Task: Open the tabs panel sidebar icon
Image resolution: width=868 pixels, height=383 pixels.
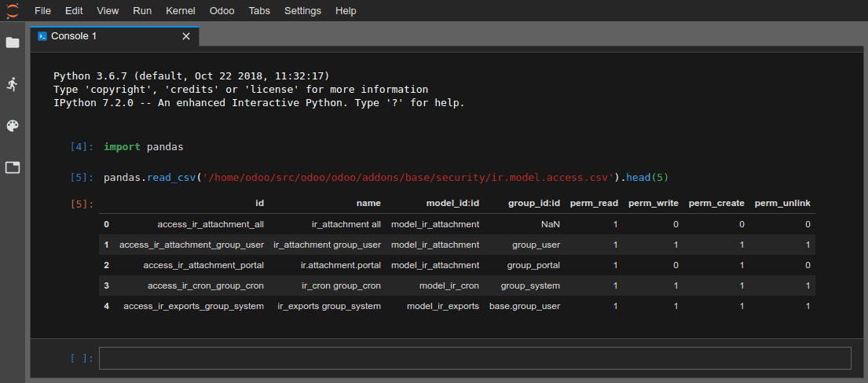Action: point(13,168)
